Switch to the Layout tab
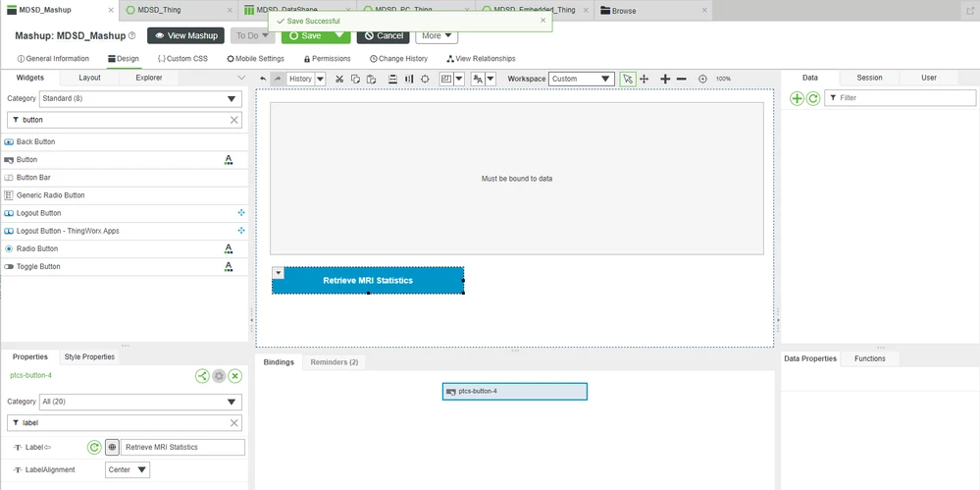This screenshot has height=490, width=980. coord(89,78)
